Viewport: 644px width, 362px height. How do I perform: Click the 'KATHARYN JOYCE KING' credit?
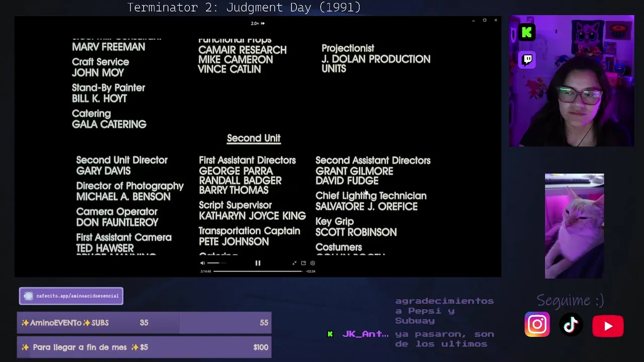[x=252, y=216]
